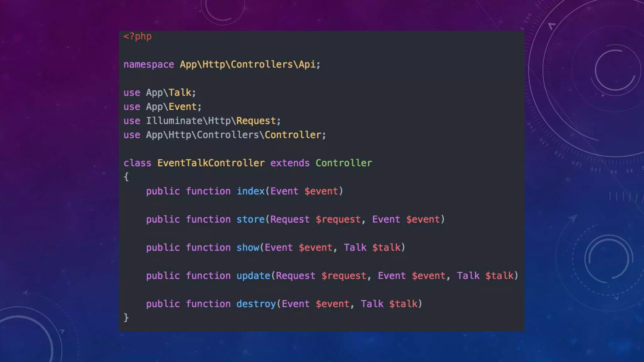644x362 pixels.
Task: Click $request parameter in store method
Action: click(x=338, y=220)
